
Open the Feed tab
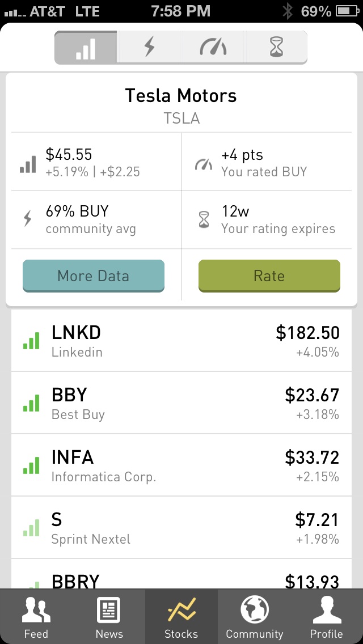click(36, 616)
